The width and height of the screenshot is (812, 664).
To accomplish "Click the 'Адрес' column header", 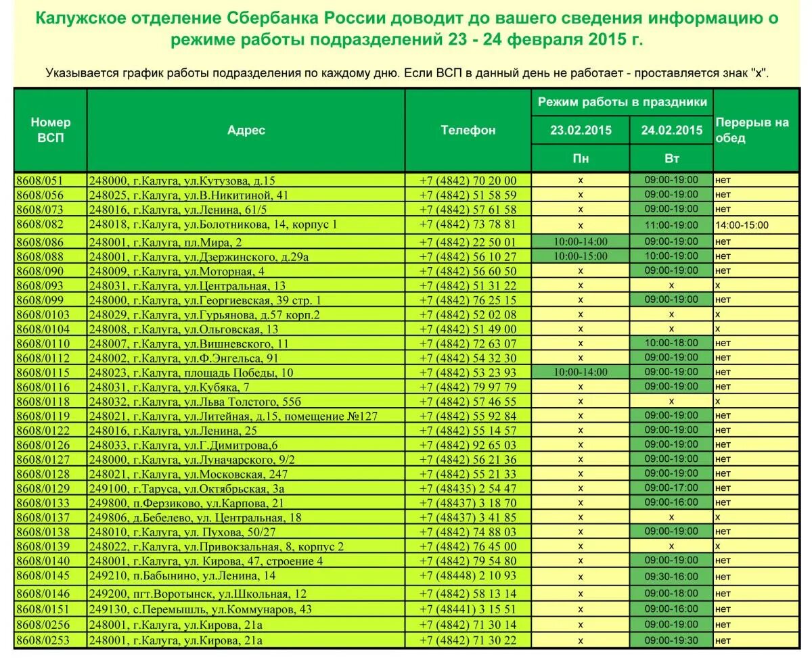I will (246, 131).
